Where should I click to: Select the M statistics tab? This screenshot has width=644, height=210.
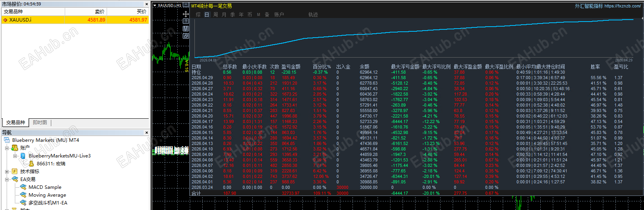click(x=259, y=14)
